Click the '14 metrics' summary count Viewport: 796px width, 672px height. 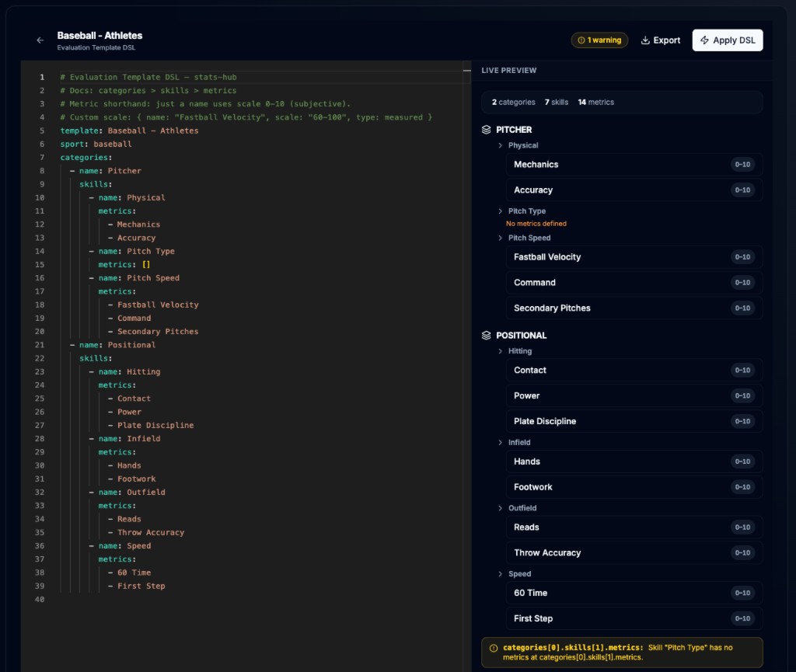tap(596, 102)
